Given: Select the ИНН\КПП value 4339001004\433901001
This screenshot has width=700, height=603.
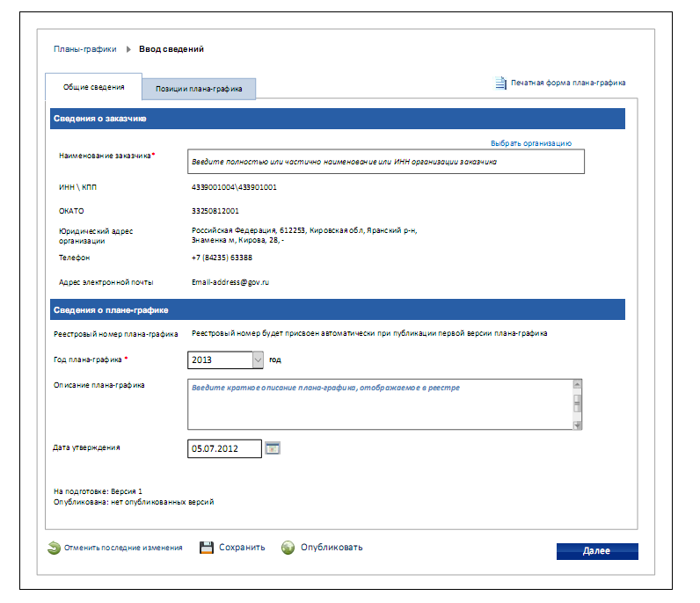Looking at the screenshot, I should click(x=234, y=187).
